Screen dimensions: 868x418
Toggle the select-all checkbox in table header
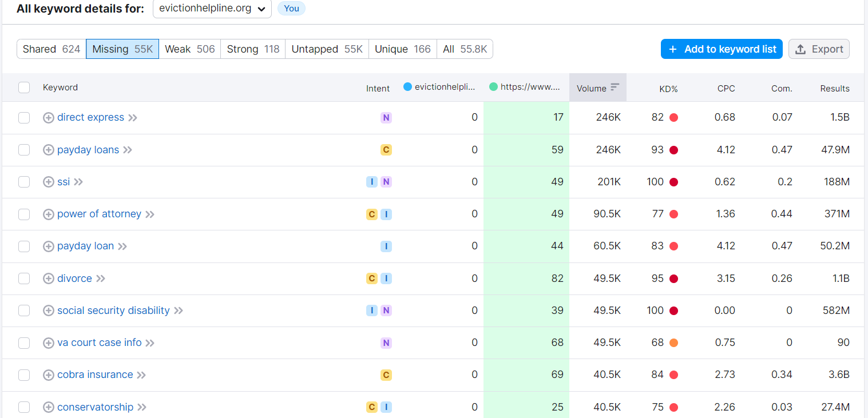point(24,87)
